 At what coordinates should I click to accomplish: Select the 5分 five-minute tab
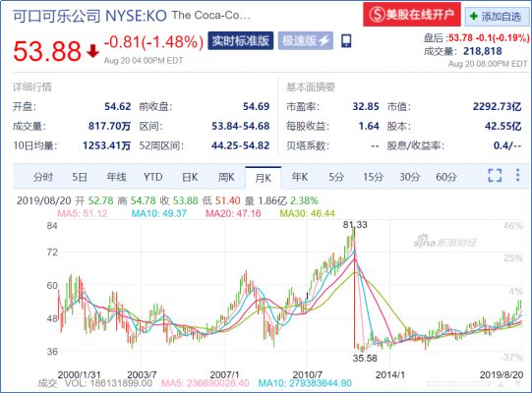(x=336, y=177)
